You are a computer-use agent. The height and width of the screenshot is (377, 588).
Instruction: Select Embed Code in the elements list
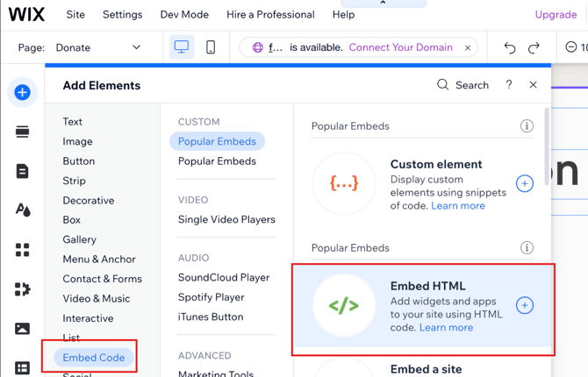coord(94,358)
